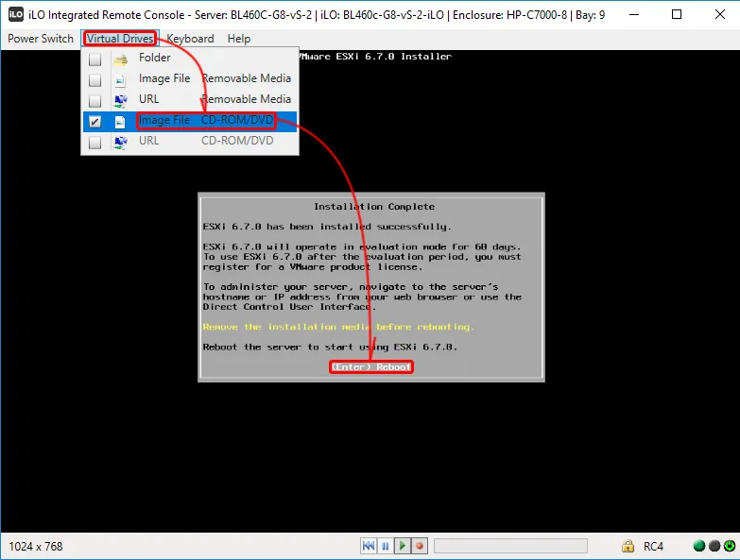Open the Virtual Drives menu
Image resolution: width=740 pixels, height=560 pixels.
click(120, 39)
